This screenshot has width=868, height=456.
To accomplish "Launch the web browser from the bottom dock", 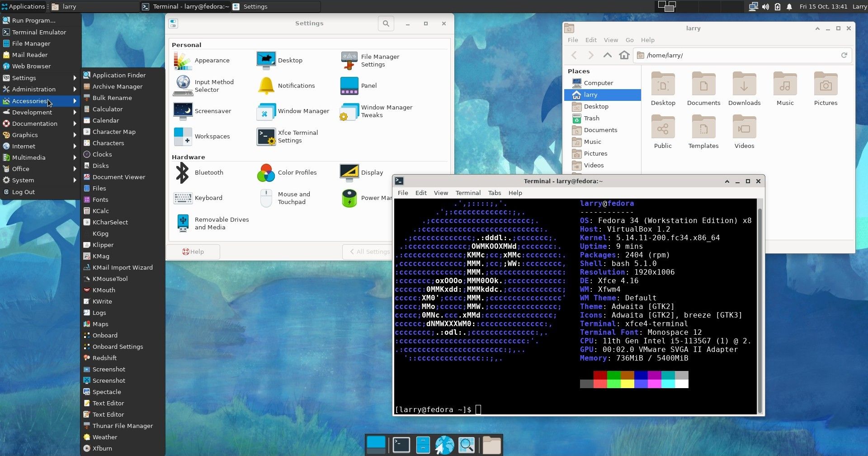I will [x=445, y=445].
